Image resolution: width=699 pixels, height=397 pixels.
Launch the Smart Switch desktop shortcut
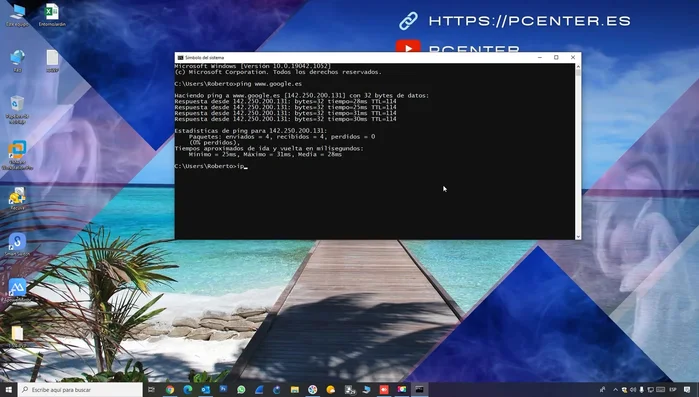click(17, 244)
